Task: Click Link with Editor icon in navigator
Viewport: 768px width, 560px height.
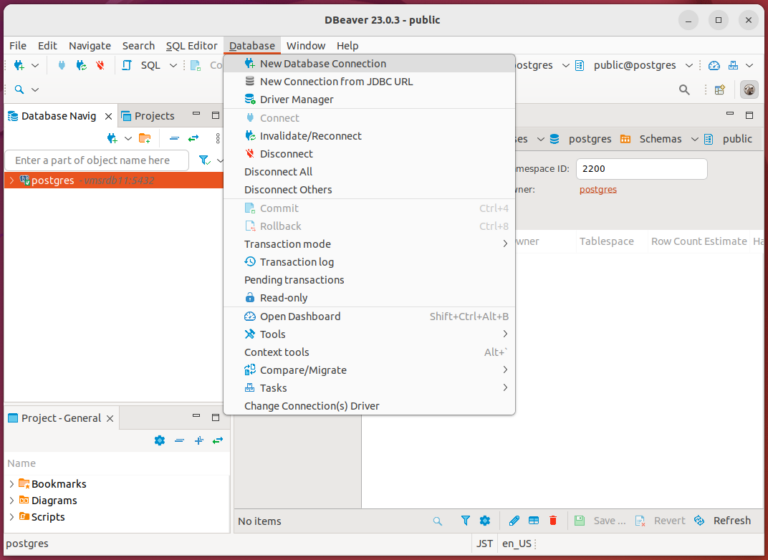Action: coord(193,138)
